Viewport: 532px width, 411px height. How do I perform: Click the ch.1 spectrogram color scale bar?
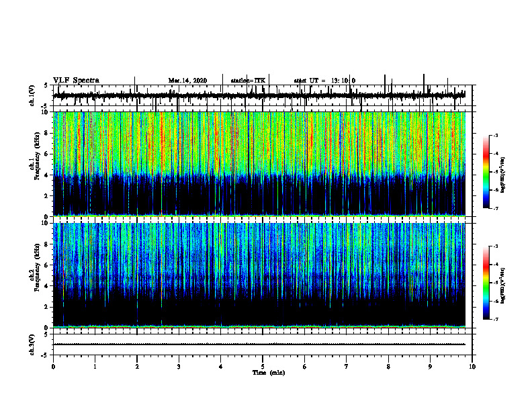[486, 172]
